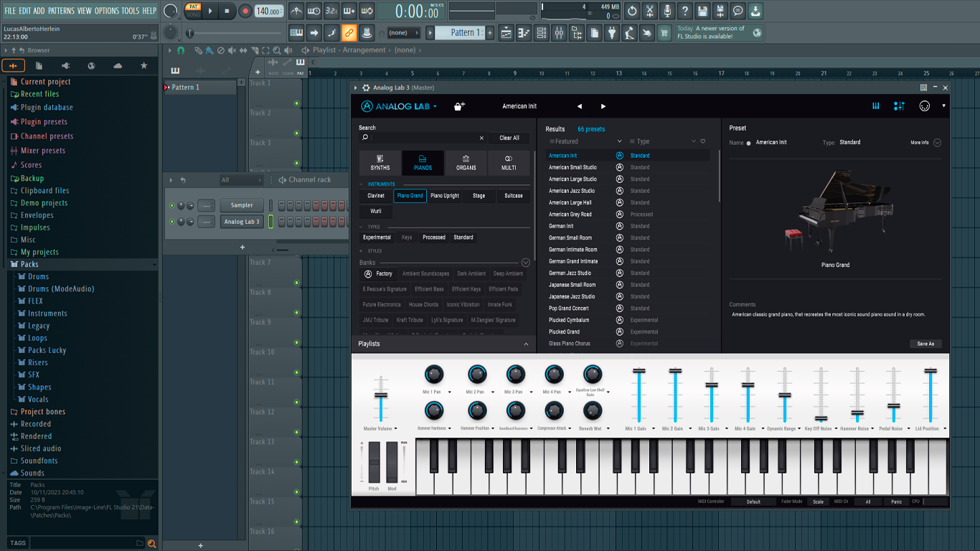The width and height of the screenshot is (980, 551).
Task: Open the Analog Lab store bag icon
Action: [x=459, y=106]
